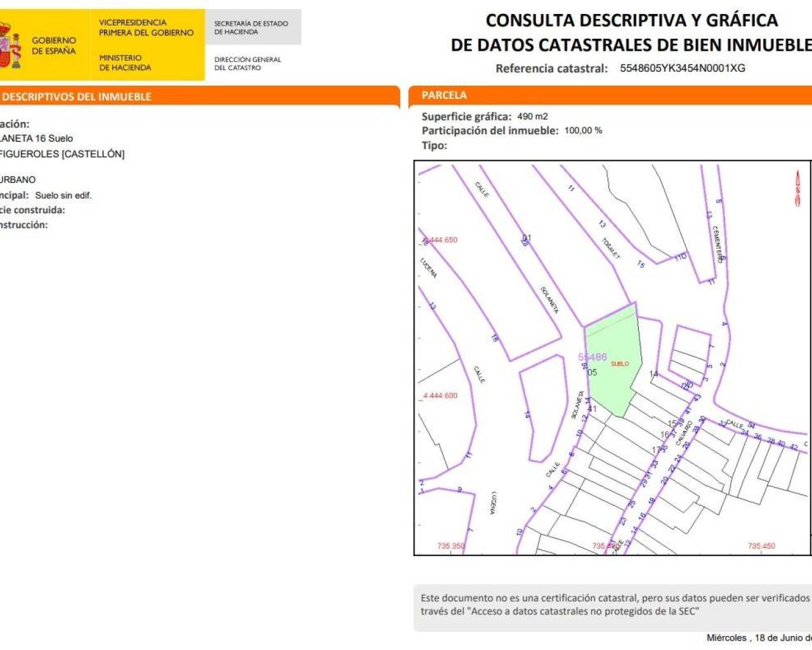Click the 735 450 coordinate label
Image resolution: width=812 pixels, height=650 pixels.
(761, 546)
